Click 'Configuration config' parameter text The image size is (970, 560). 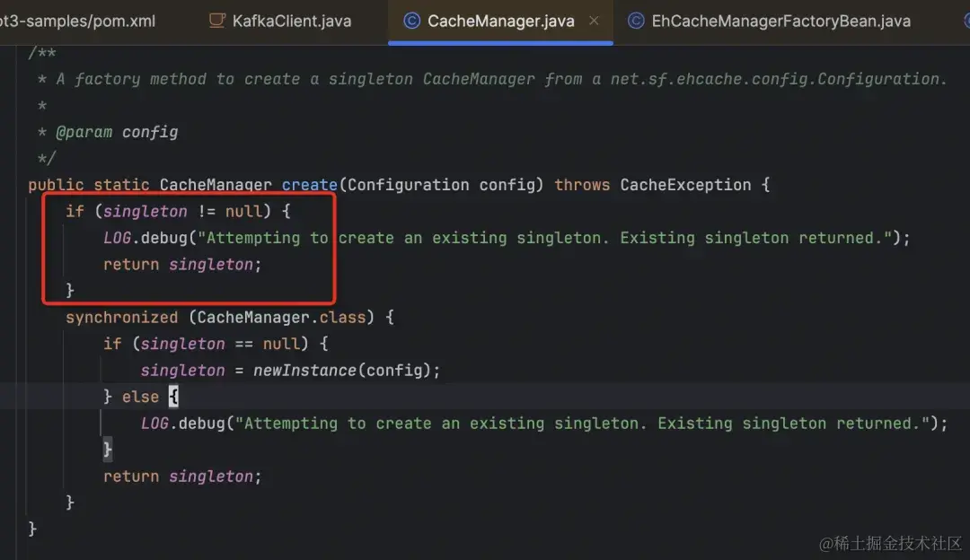pyautogui.click(x=442, y=185)
